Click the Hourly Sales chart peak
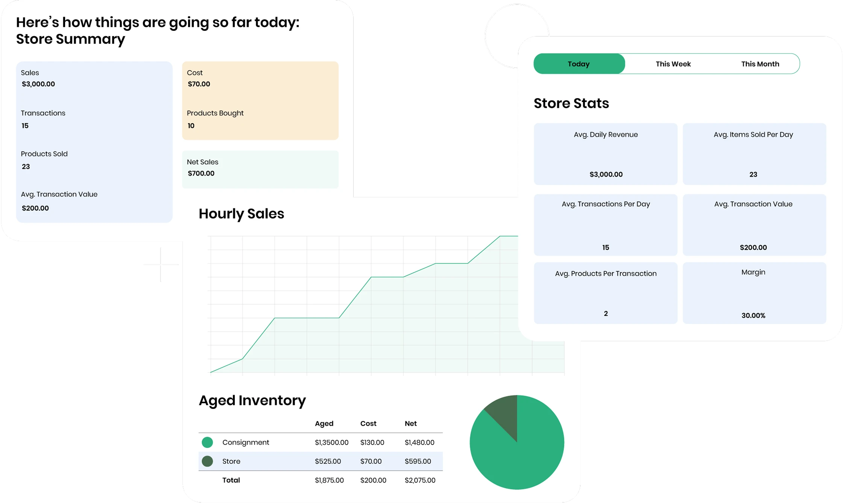This screenshot has width=843, height=504. (x=508, y=236)
